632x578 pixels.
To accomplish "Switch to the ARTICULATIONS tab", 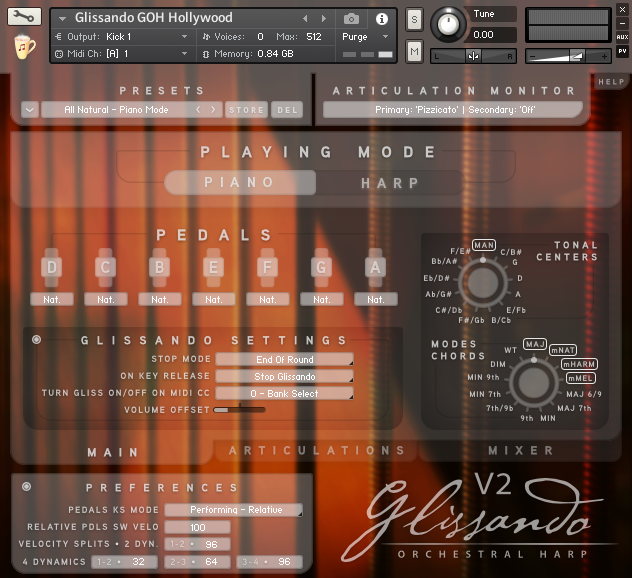I will (x=316, y=450).
